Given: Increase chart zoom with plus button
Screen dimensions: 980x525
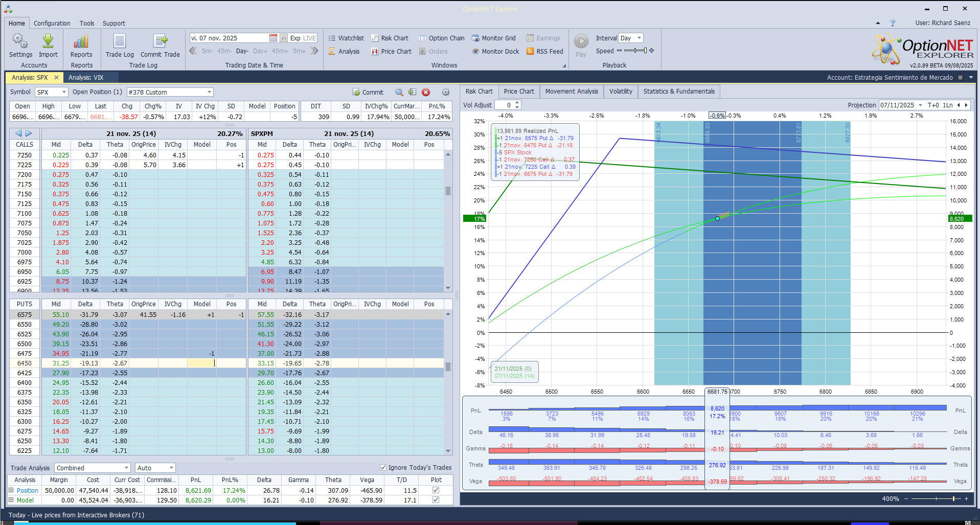Looking at the screenshot, I should pyautogui.click(x=966, y=498).
